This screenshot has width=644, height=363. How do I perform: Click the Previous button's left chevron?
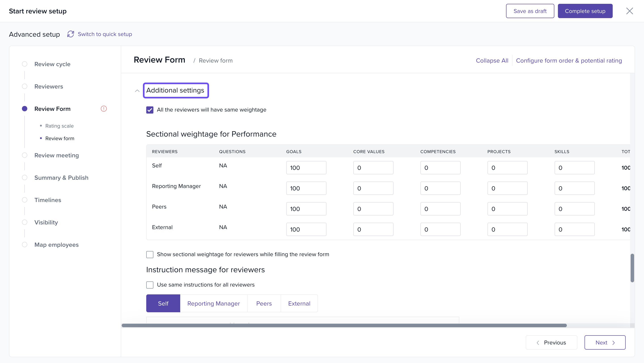(538, 342)
